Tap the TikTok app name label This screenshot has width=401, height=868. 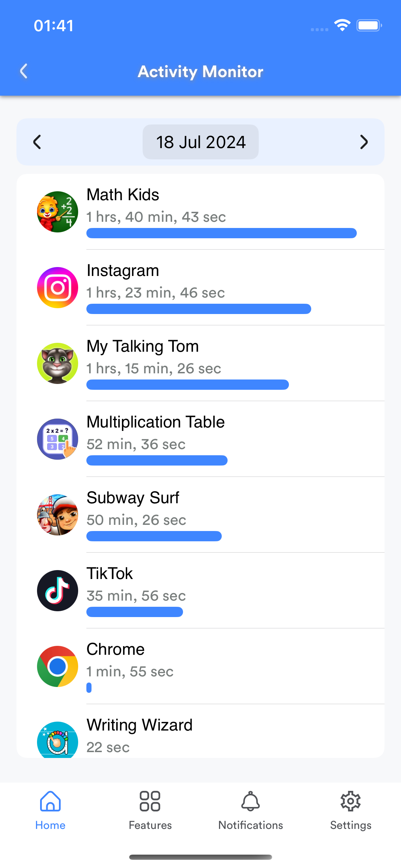[x=110, y=574]
